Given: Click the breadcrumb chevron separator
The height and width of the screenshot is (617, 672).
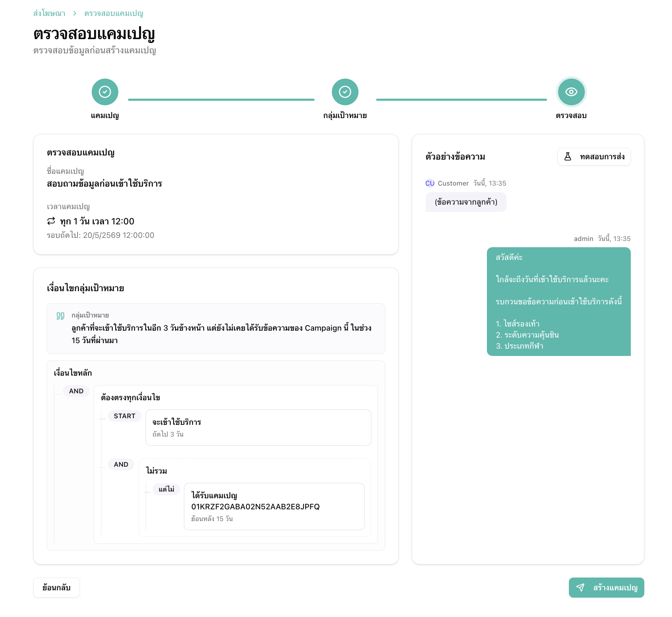Looking at the screenshot, I should tap(75, 13).
